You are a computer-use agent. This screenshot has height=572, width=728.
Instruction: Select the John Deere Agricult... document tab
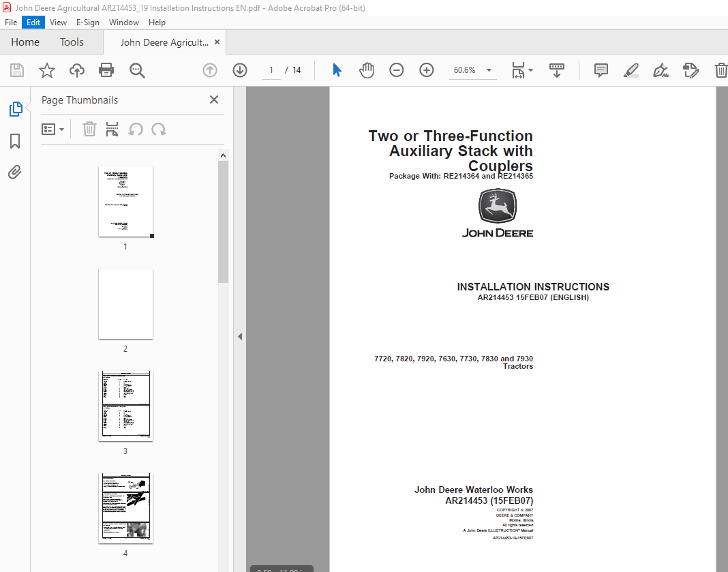[x=164, y=42]
